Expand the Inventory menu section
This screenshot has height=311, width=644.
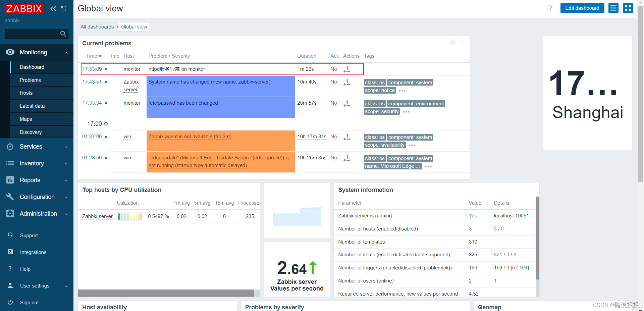point(66,164)
